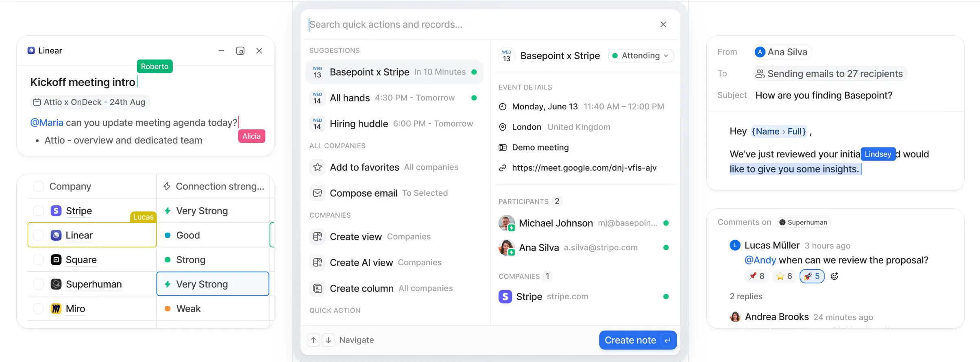Click the location pin icon beside London
The image size is (980, 362).
tap(503, 127)
